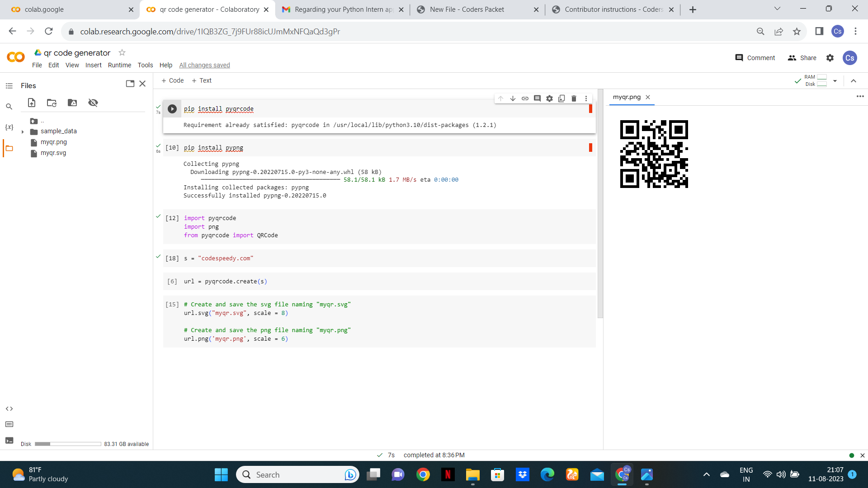Select the Files folder sidebar icon
Image resolution: width=868 pixels, height=488 pixels.
9,148
